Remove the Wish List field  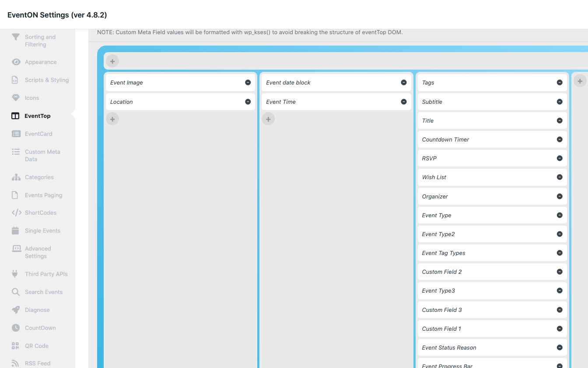pyautogui.click(x=560, y=177)
